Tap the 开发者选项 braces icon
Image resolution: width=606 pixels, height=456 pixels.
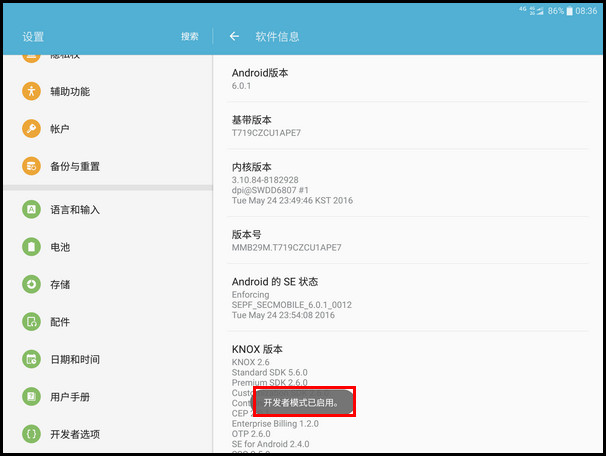(31, 434)
